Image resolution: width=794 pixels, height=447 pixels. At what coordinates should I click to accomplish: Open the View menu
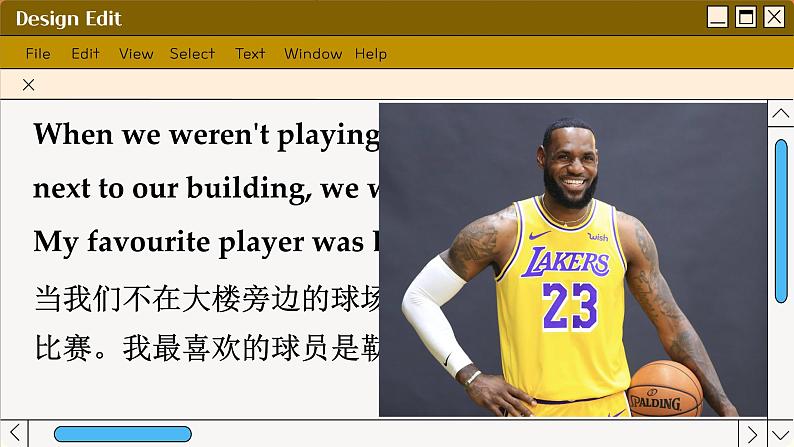(x=136, y=54)
